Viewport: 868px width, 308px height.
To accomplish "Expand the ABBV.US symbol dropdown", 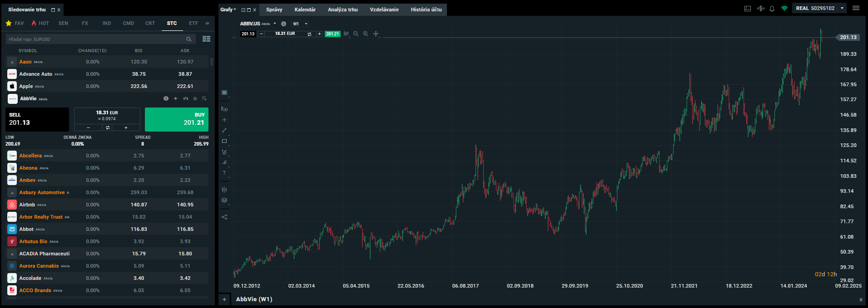I will (275, 24).
